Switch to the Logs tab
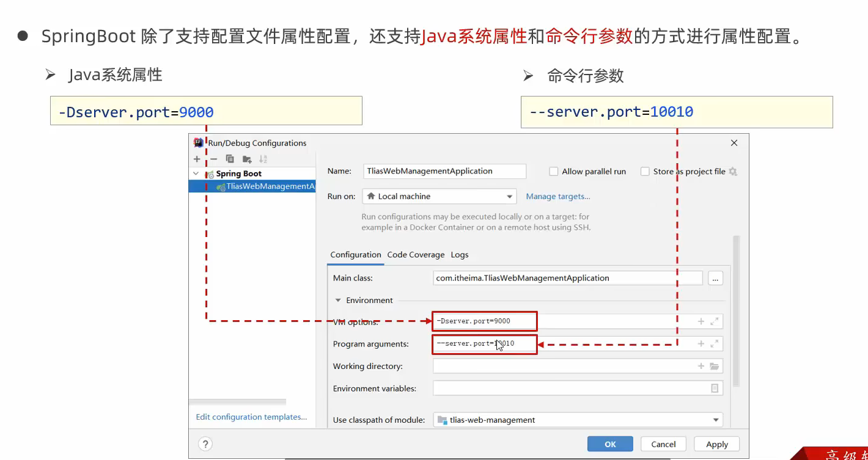This screenshot has height=460, width=868. [x=460, y=255]
